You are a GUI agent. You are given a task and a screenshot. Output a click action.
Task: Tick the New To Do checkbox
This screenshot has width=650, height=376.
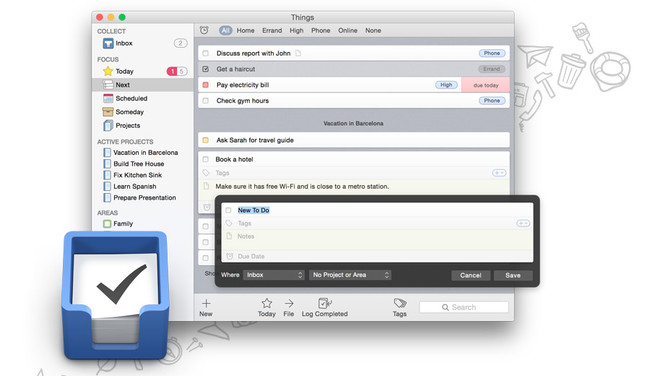coord(228,210)
